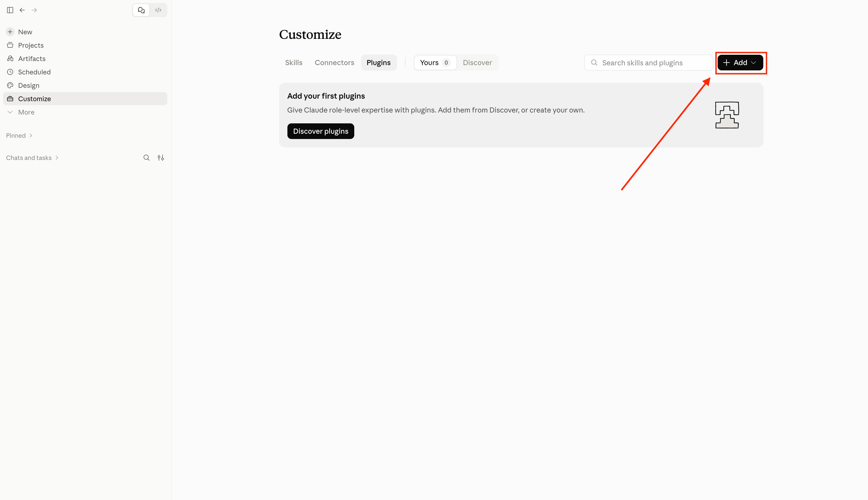Viewport: 868px width, 500px height.
Task: Focus the Search skills and plugins field
Action: (648, 63)
